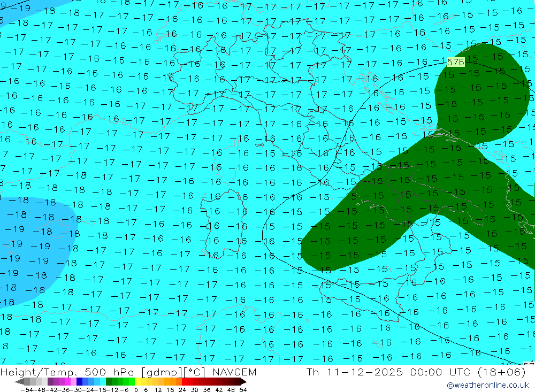Click the NAVGEM model name label
Image resolution: width=535 pixels, height=392 pixels.
tap(234, 372)
